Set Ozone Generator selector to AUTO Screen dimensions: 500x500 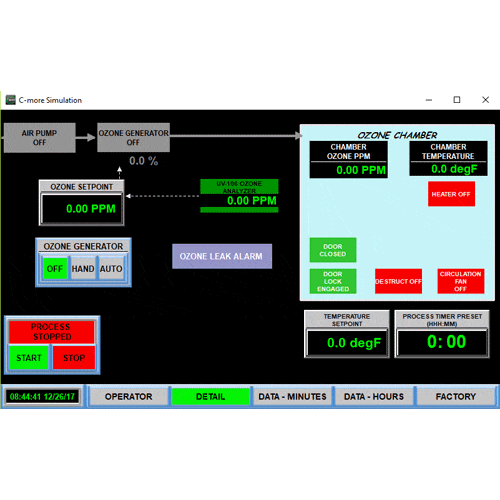[111, 268]
